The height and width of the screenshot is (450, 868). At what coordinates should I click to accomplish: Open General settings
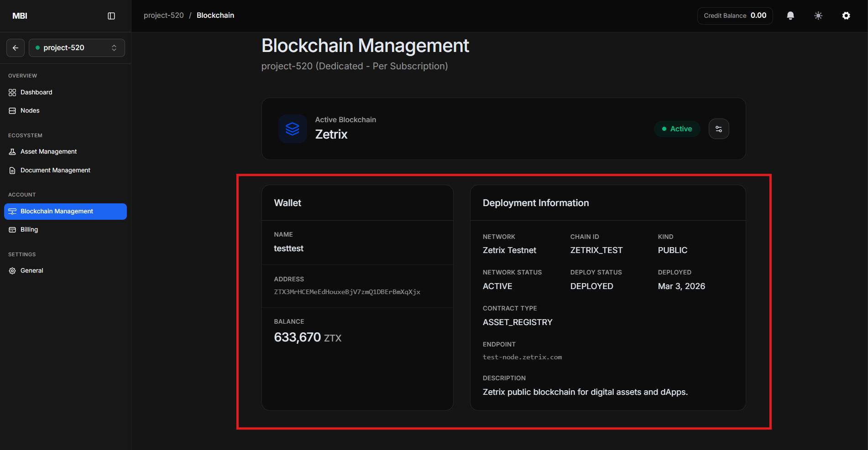point(31,271)
